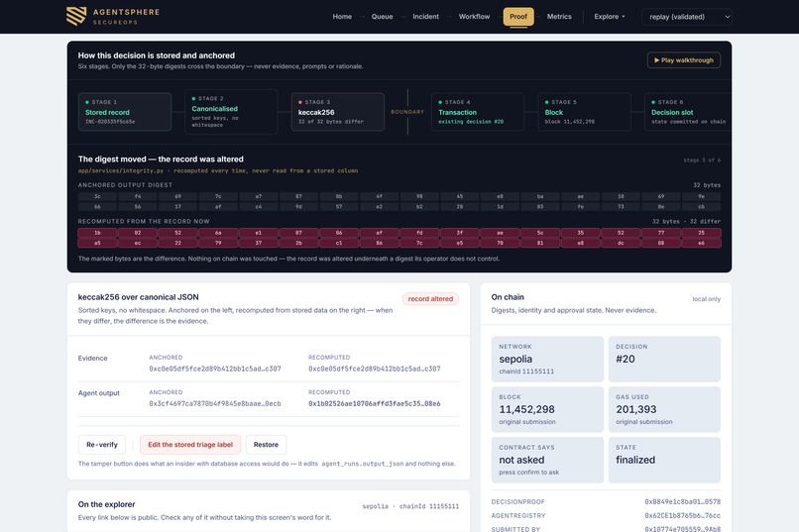Select Stage 4 Transaction card
This screenshot has height=532, width=799.
pos(478,112)
